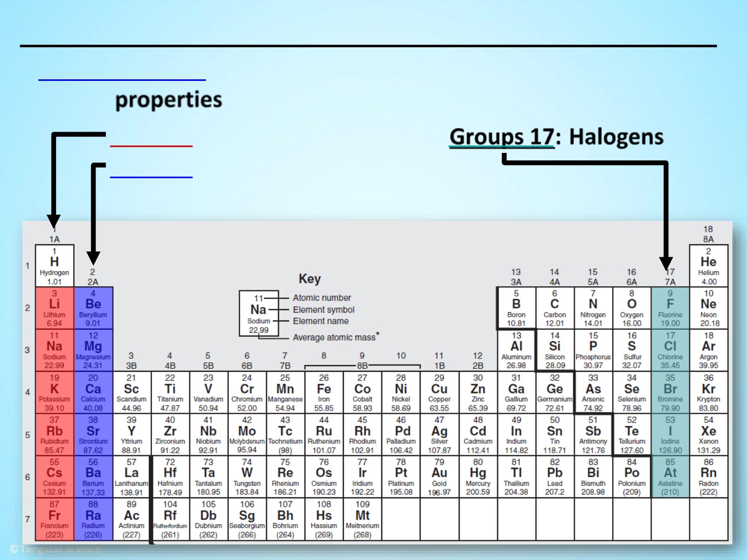Image resolution: width=747 pixels, height=560 pixels.
Task: Select the Chlorine halogen cell
Action: coord(670,350)
